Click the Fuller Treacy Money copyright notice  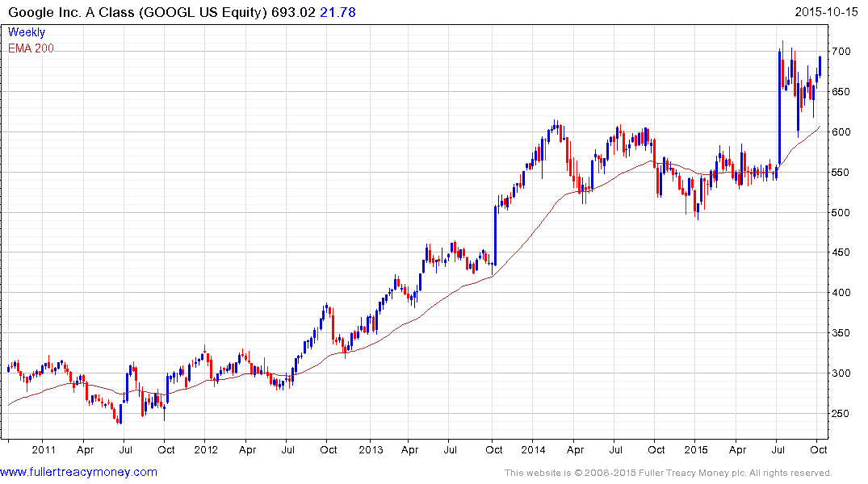669,473
